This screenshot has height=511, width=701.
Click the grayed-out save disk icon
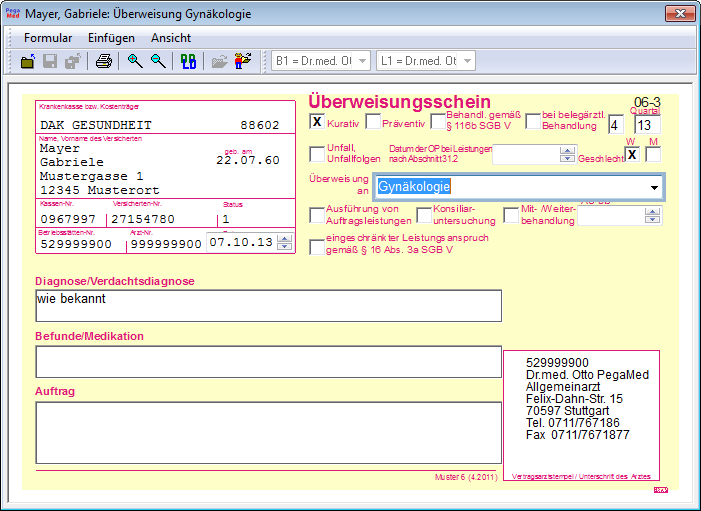point(50,61)
